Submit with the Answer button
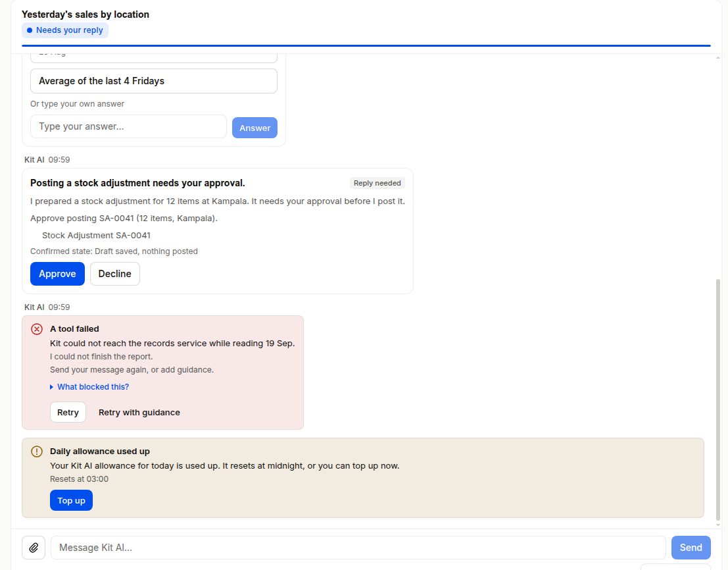728x570 pixels. coord(255,128)
